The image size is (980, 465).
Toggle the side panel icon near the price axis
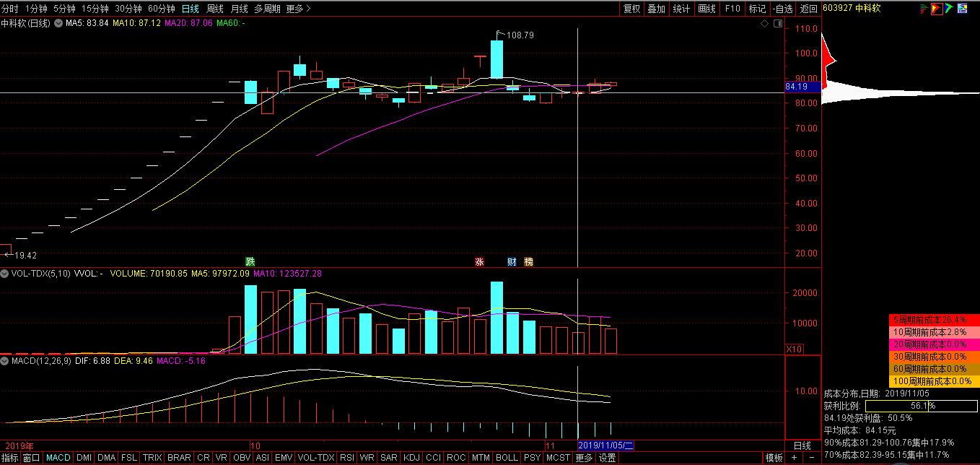[x=777, y=23]
